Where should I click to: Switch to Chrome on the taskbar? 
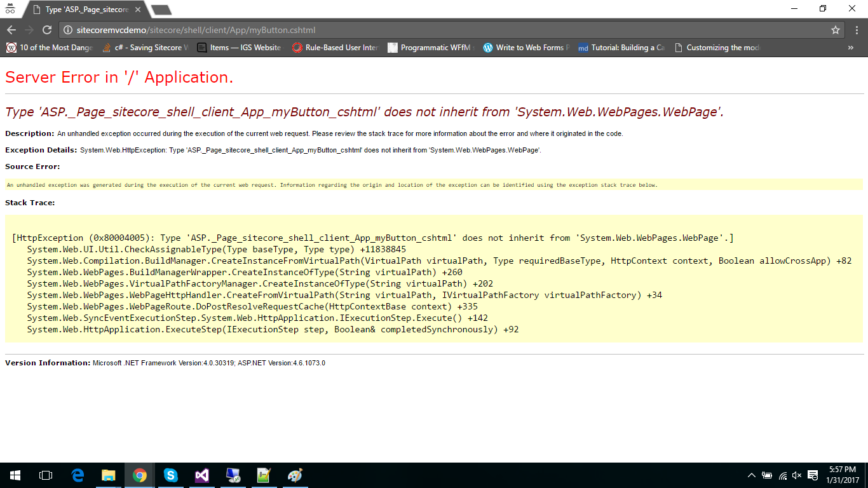click(x=140, y=475)
